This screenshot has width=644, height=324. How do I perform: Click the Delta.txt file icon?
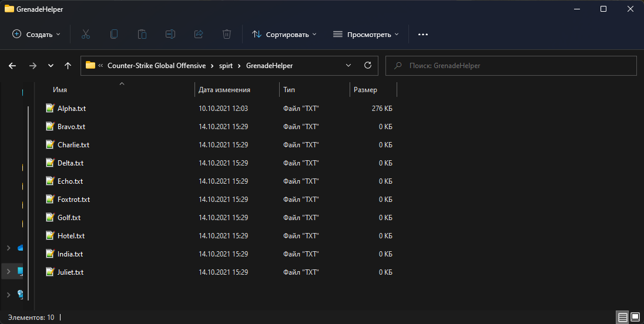[x=50, y=163]
